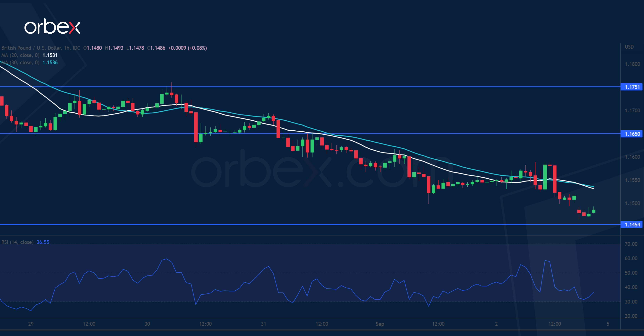Click the 1.1536 MA 30 value readout
644x336 pixels.
[50, 62]
